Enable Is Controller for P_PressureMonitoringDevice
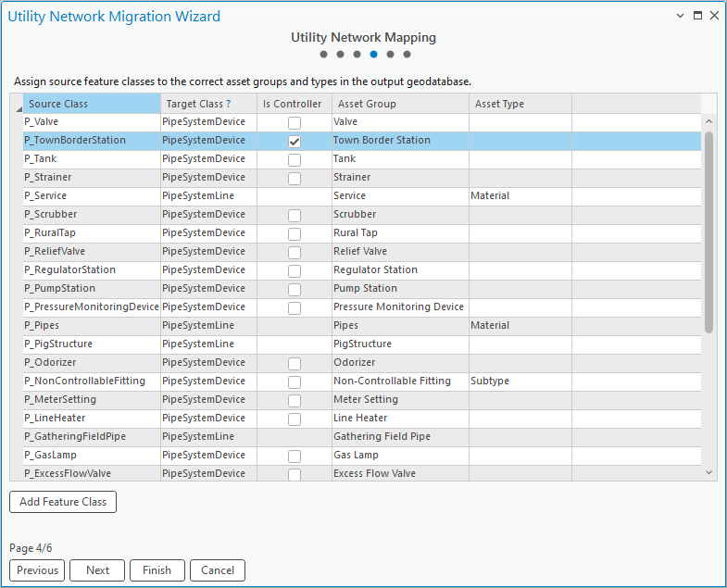The image size is (727, 588). coord(295,308)
